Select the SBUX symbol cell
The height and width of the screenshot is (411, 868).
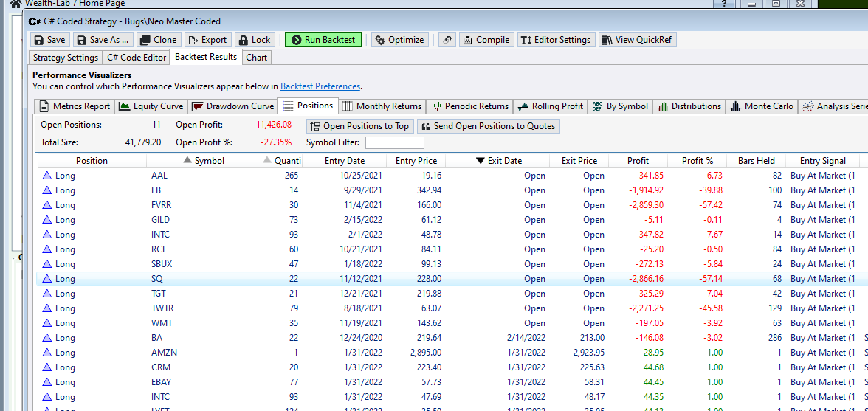tap(161, 264)
